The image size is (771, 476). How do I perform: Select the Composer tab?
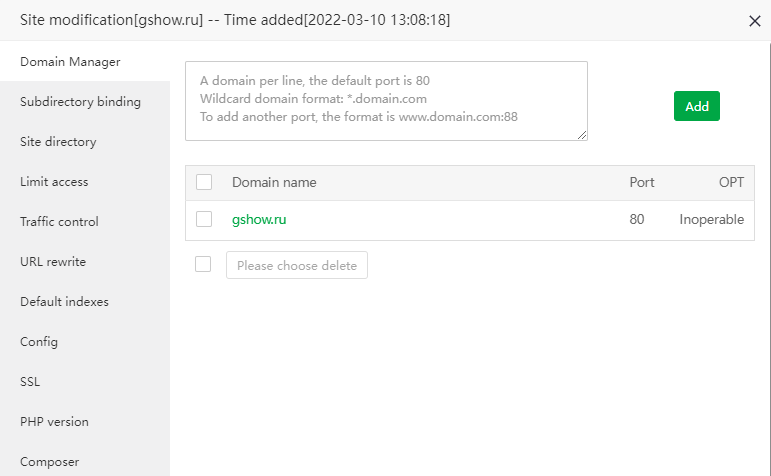49,462
